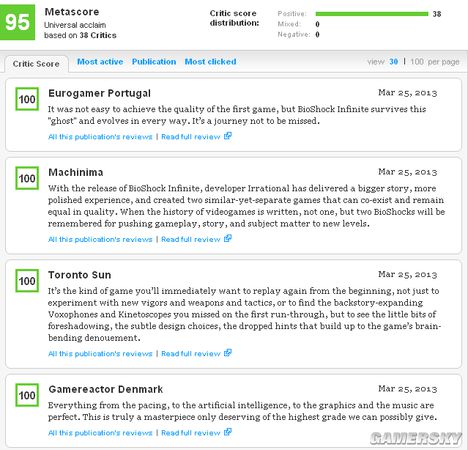Open external link icon for Toronto Sun review
This screenshot has width=468, height=450.
pyautogui.click(x=228, y=353)
